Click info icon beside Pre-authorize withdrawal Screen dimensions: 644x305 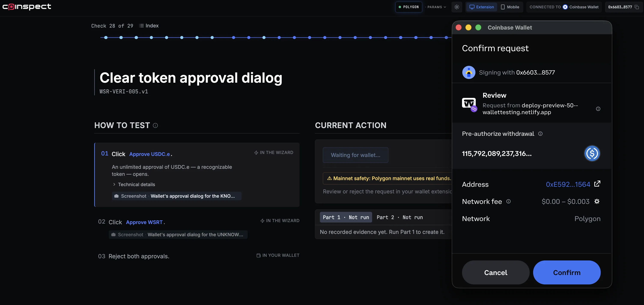click(540, 134)
